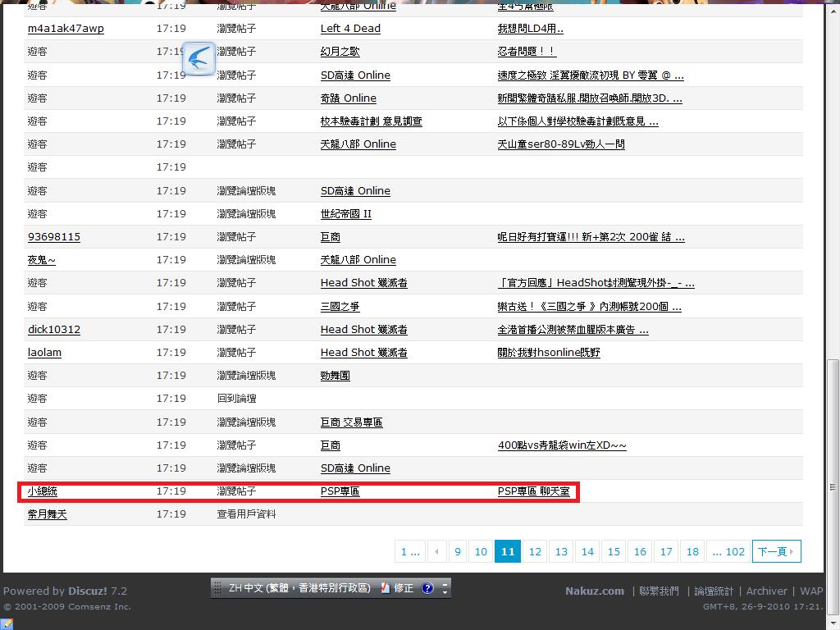Go to page 18
Viewport: 840px width, 630px height.
(x=692, y=551)
